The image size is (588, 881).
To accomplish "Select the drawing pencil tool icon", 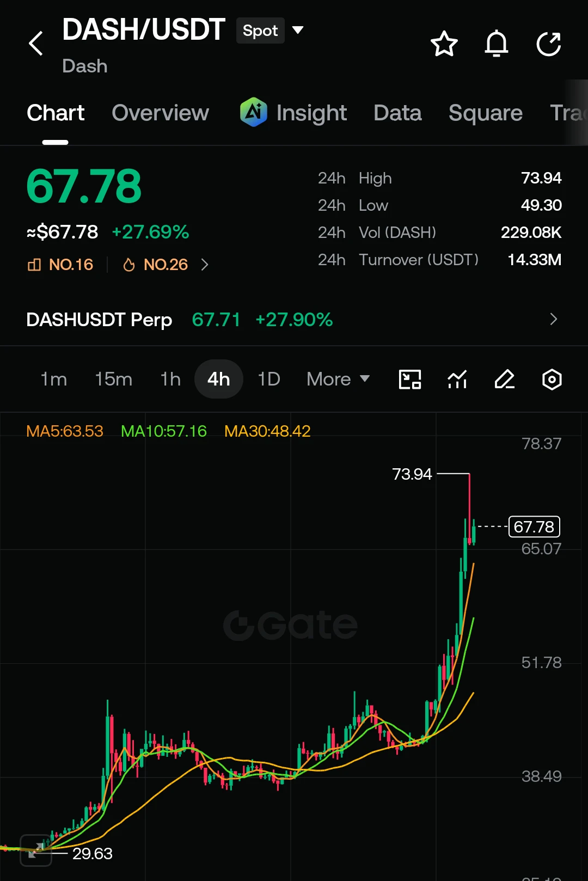I will click(x=505, y=380).
